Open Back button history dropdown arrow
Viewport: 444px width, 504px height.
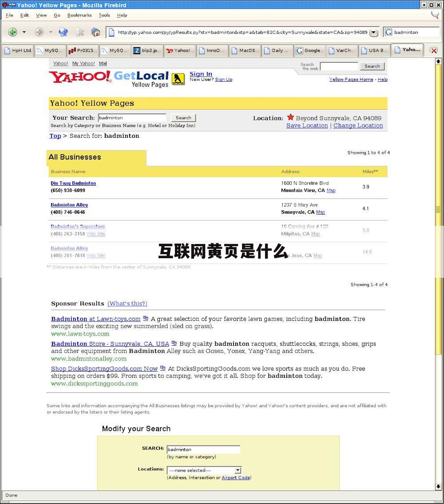click(x=24, y=32)
